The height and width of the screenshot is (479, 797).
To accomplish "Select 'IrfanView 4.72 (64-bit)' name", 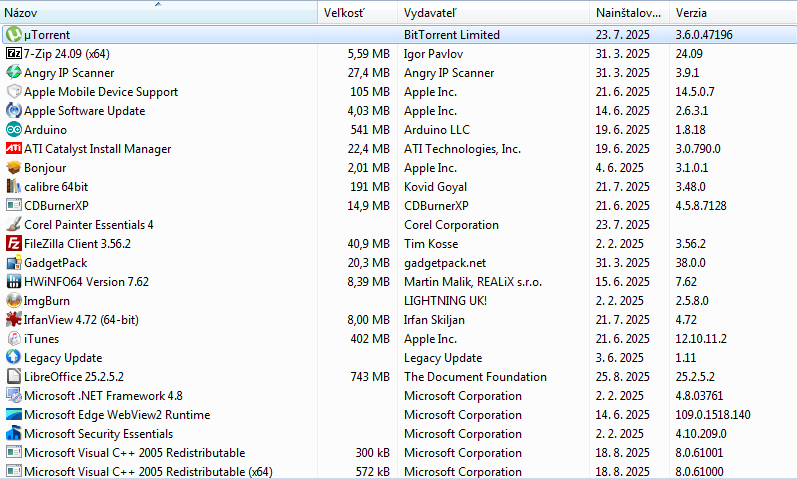I will click(x=81, y=320).
